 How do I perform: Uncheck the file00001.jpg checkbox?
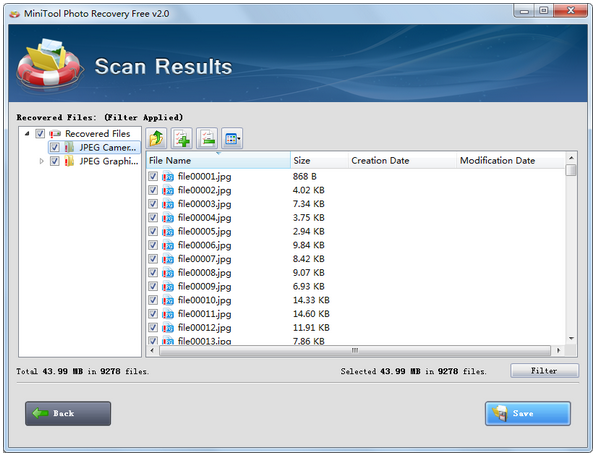click(x=153, y=176)
